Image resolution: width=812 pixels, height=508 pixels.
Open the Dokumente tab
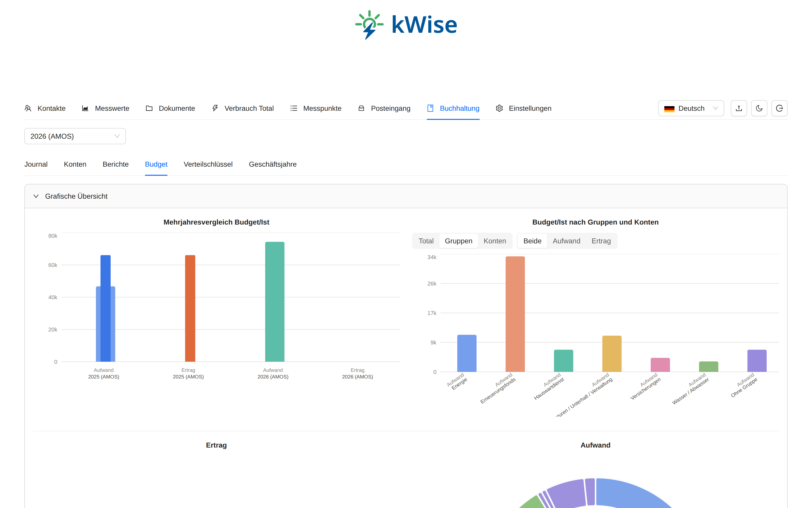170,108
